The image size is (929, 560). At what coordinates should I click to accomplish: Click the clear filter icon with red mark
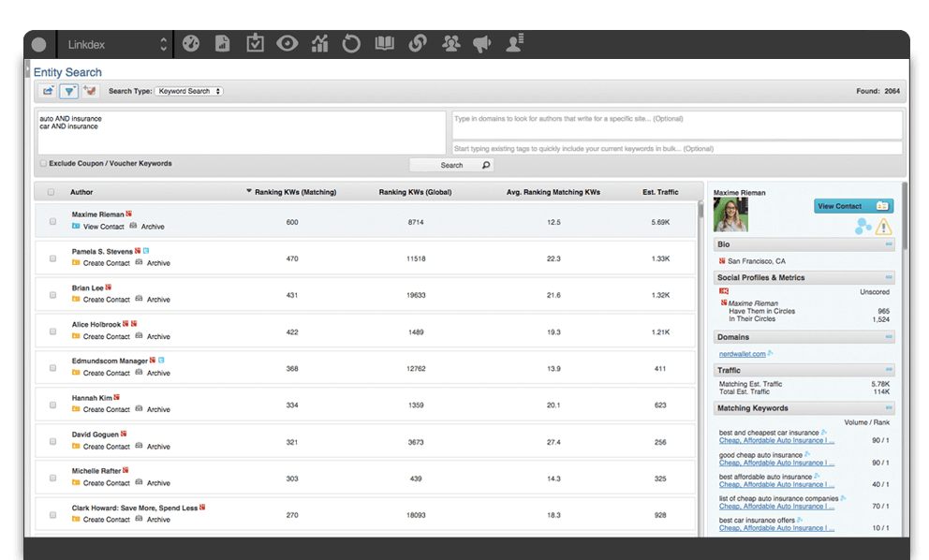tap(90, 91)
